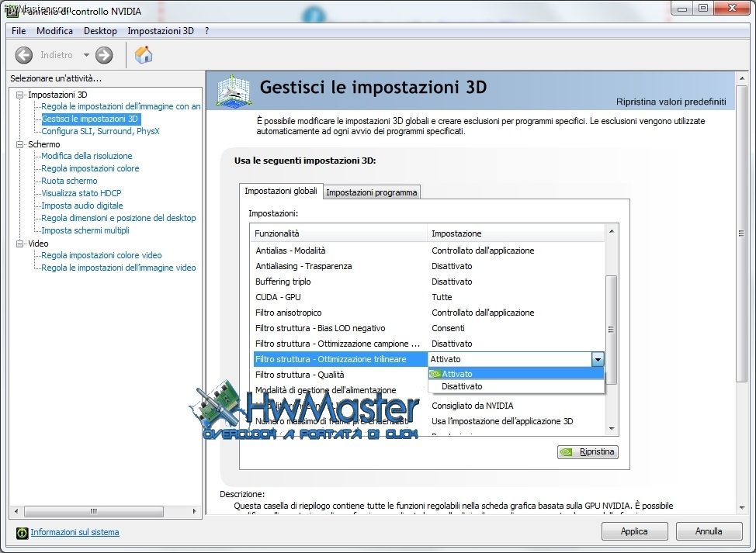Open Regola dimensioni e posizione del desktop
The image size is (756, 553).
(119, 218)
